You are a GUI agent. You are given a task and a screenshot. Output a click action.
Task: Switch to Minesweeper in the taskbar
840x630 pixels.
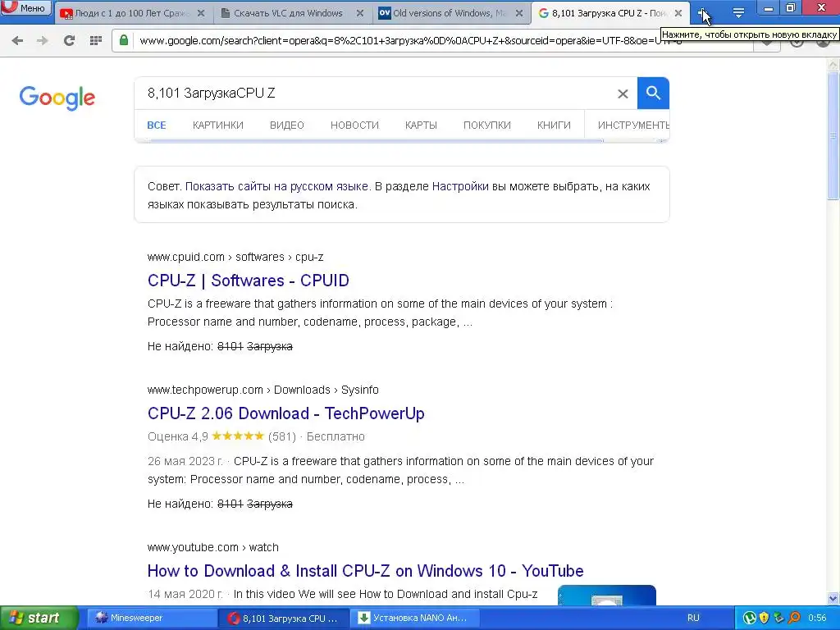pos(151,618)
